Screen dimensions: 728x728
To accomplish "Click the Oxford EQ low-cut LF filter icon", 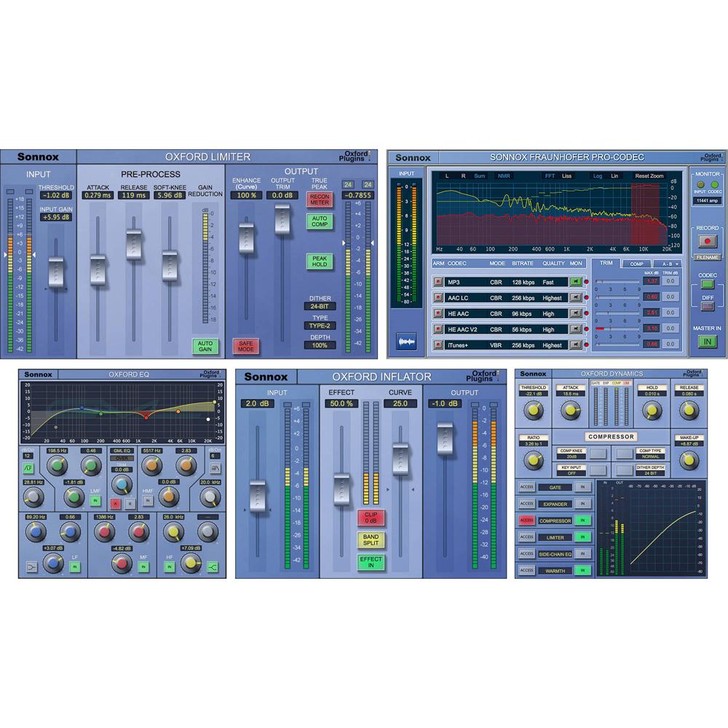I will click(28, 468).
